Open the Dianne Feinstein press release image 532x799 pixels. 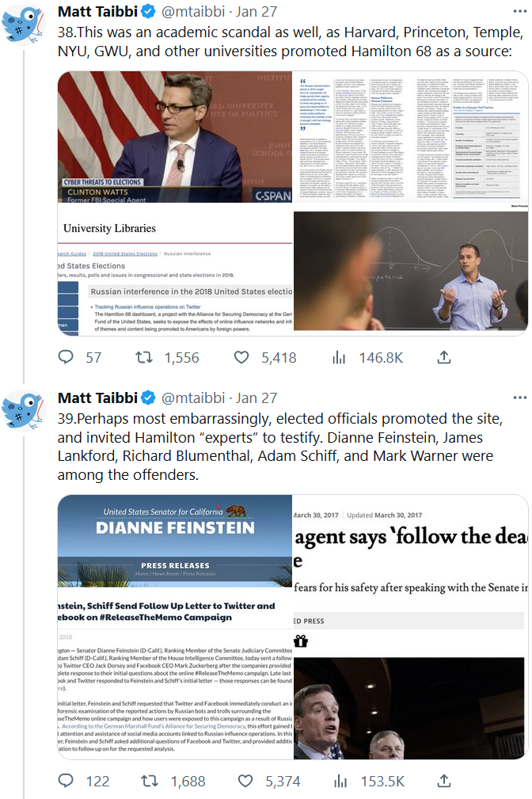[x=175, y=626]
